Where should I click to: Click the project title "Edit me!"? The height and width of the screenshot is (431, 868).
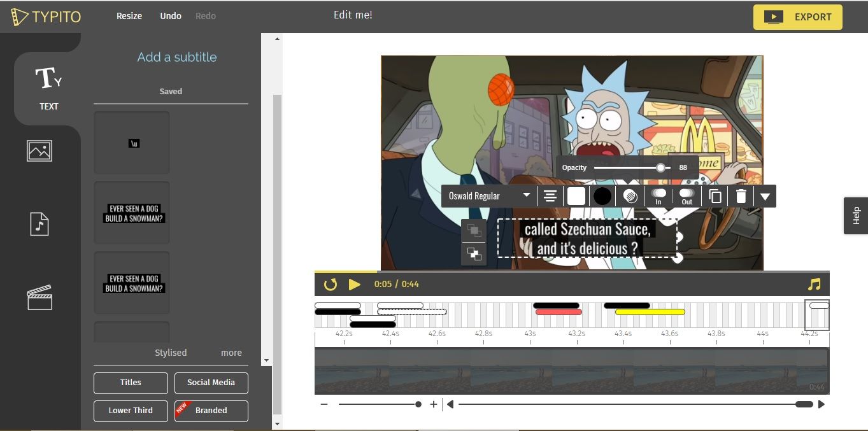click(353, 15)
